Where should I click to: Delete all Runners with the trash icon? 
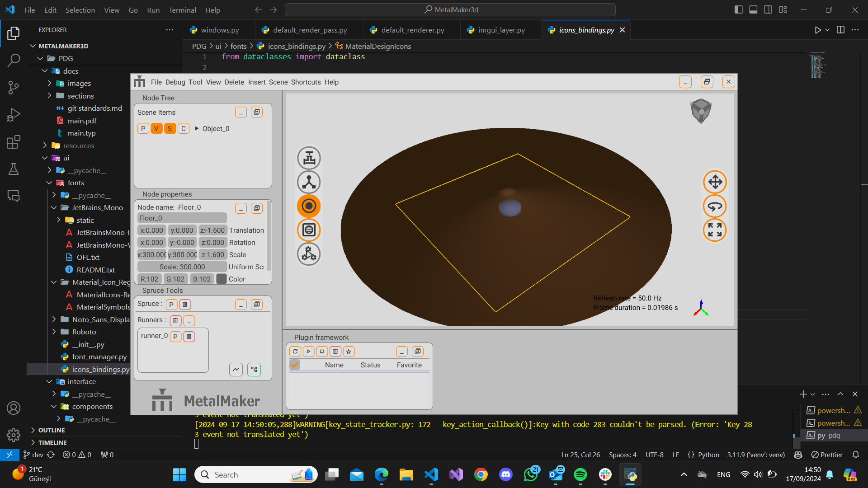[175, 321]
